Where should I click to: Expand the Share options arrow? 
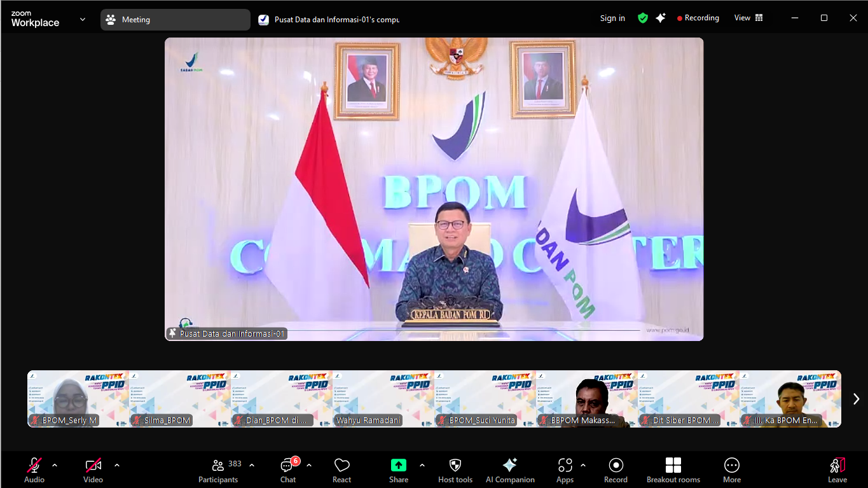pos(422,465)
